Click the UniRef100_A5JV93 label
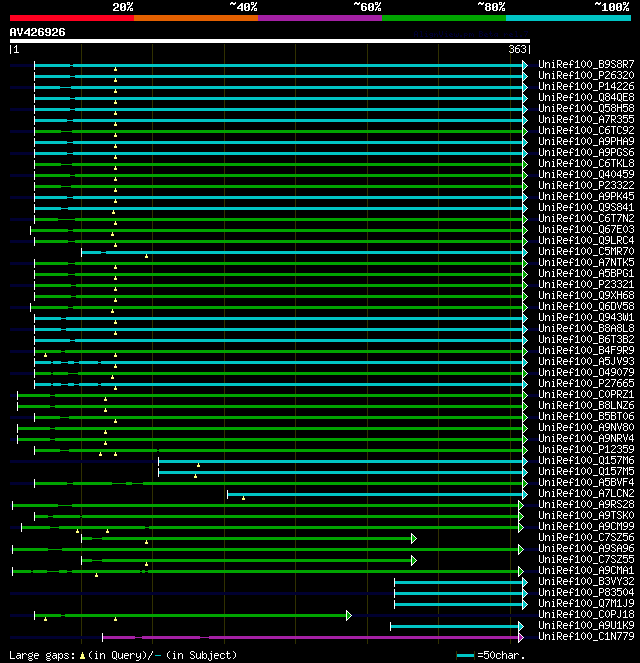This screenshot has height=663, width=640. (x=586, y=361)
